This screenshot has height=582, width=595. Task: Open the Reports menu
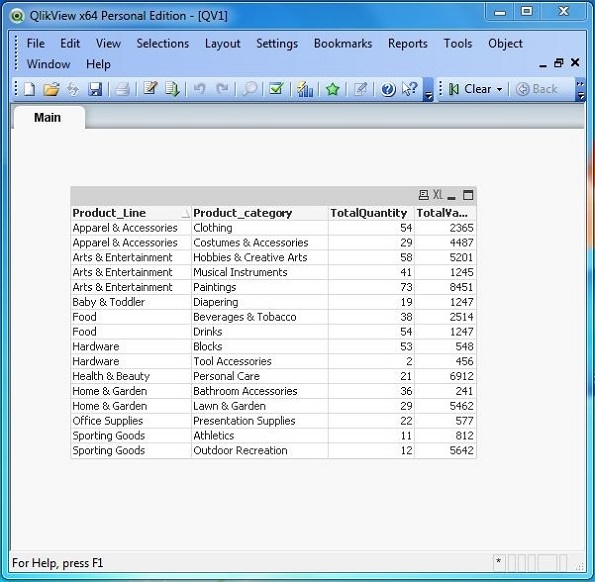[408, 44]
